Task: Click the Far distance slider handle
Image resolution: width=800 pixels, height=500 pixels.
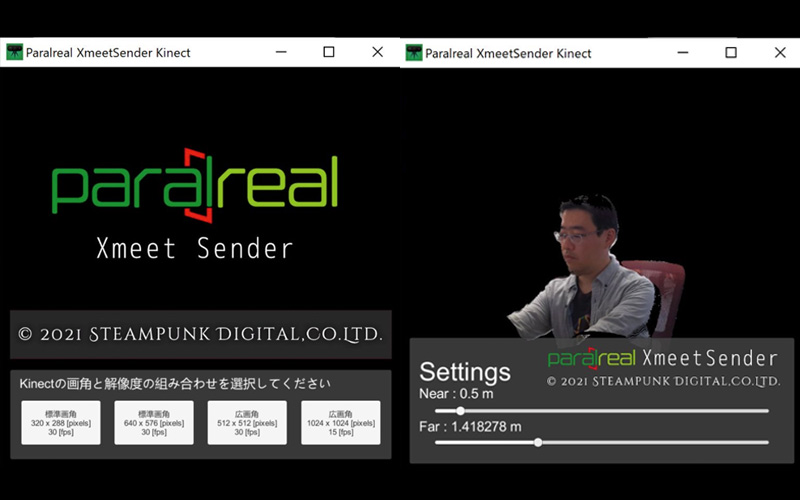Action: pyautogui.click(x=538, y=442)
